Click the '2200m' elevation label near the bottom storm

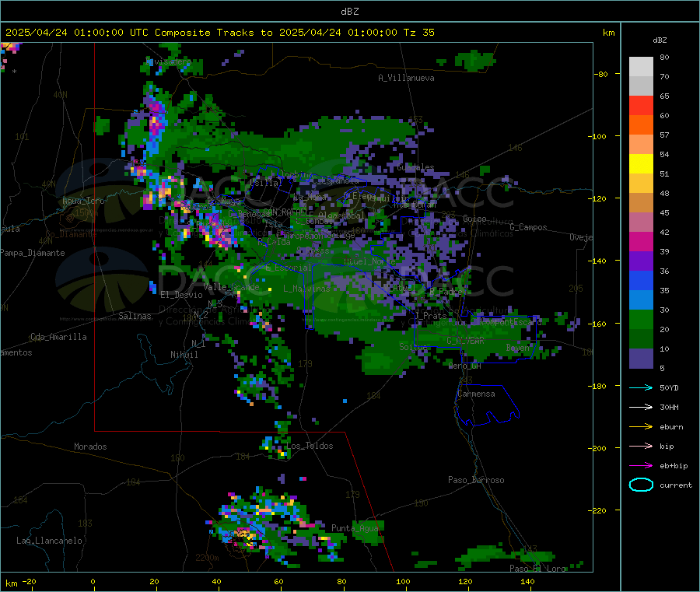208,558
